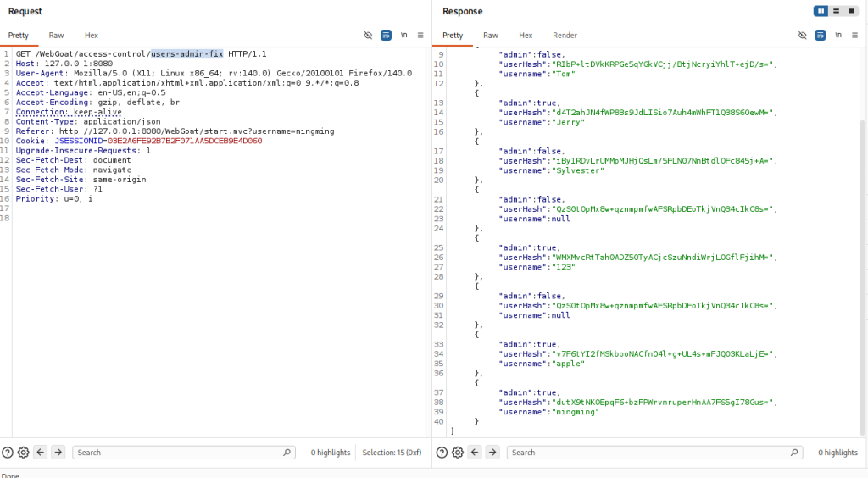
Task: Open Request search help icon
Action: [x=7, y=453]
